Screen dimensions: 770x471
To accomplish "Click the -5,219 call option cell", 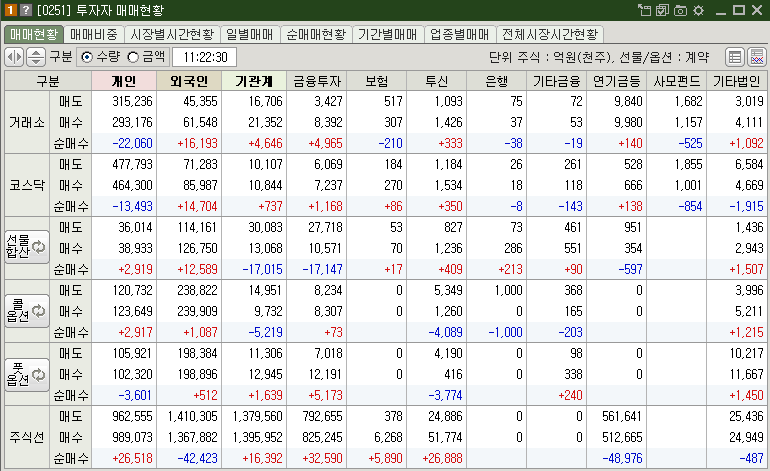I will tap(254, 332).
